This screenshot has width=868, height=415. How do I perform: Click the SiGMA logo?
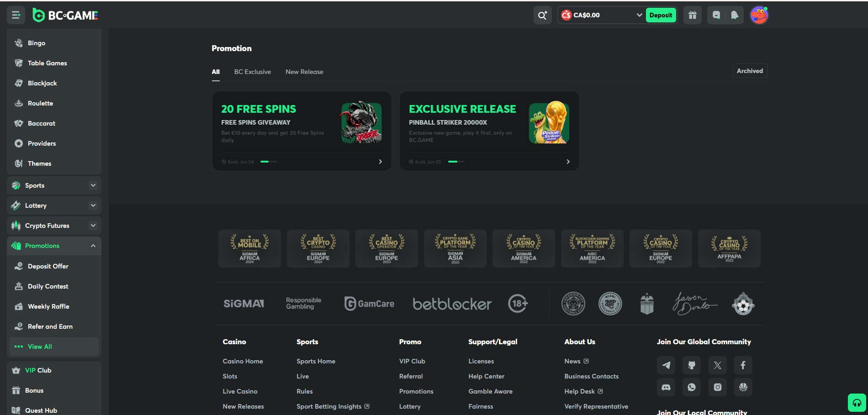(244, 304)
